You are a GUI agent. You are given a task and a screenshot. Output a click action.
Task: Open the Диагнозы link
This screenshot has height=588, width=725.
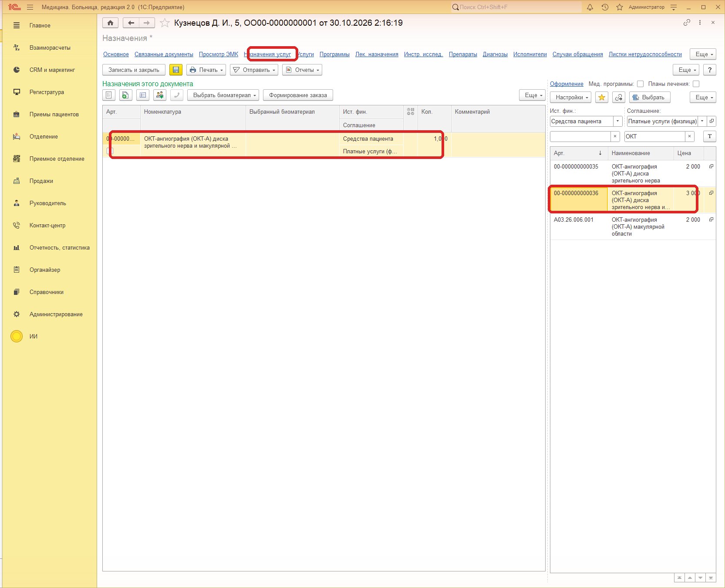[x=495, y=54]
